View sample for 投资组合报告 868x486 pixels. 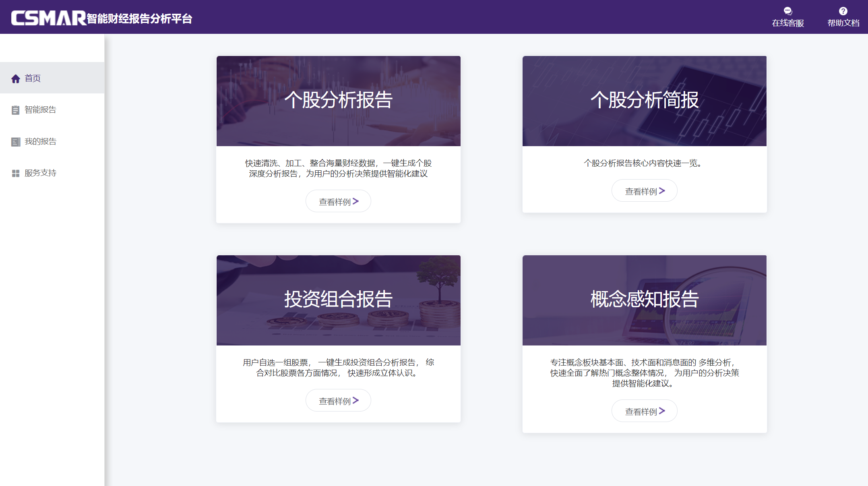point(338,401)
